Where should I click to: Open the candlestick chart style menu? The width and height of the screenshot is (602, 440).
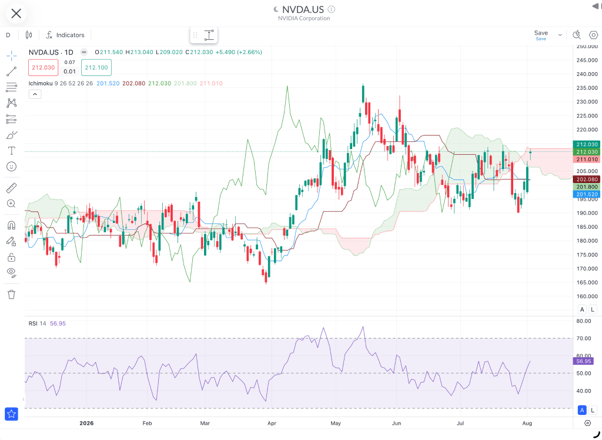[x=29, y=35]
